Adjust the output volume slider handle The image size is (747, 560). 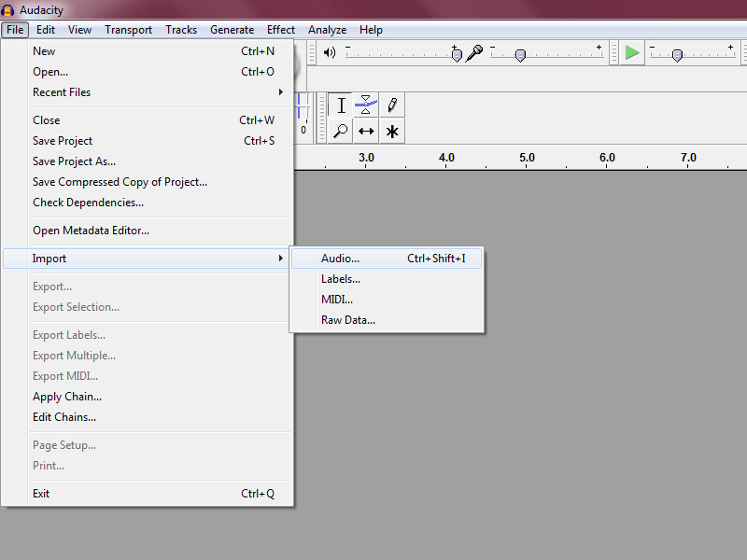457,56
